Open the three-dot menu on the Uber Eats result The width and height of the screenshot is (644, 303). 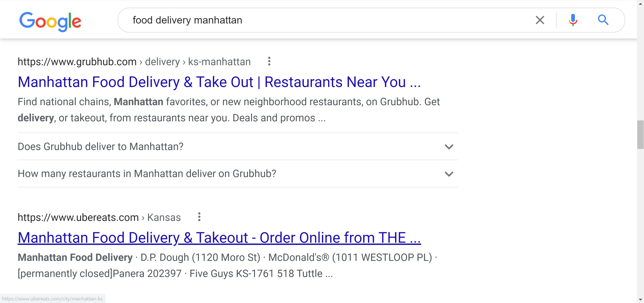point(199,217)
